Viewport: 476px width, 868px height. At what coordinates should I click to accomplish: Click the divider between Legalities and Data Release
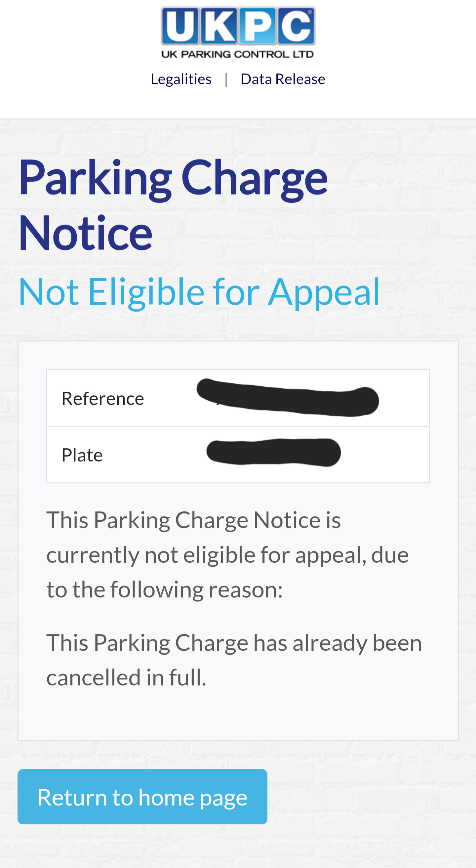(x=226, y=79)
